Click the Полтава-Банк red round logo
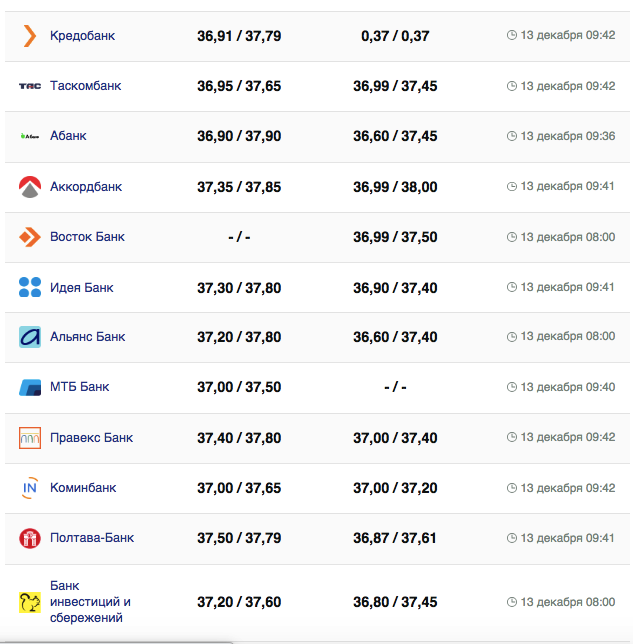633x644 pixels. click(x=29, y=538)
